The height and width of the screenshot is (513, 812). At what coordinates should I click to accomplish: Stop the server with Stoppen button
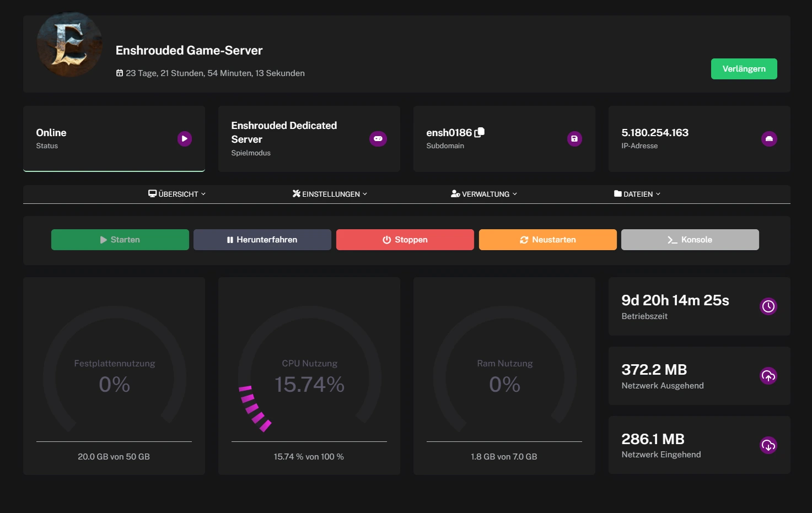405,240
